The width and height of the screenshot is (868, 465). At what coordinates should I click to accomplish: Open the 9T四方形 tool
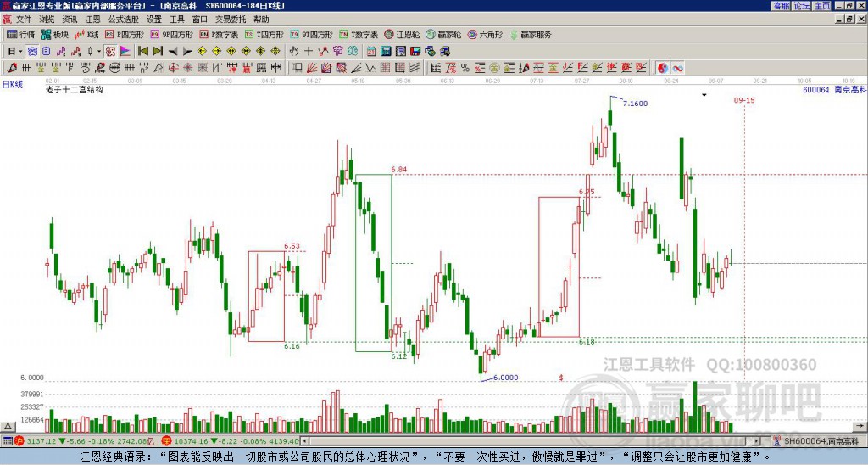[x=311, y=34]
